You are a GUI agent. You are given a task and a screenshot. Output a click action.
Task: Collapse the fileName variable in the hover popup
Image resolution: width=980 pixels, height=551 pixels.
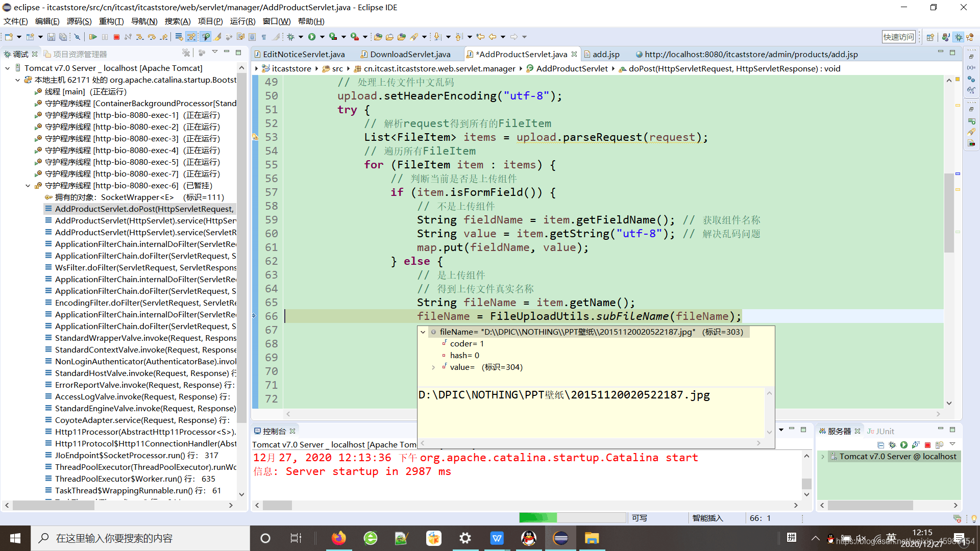[x=423, y=332]
